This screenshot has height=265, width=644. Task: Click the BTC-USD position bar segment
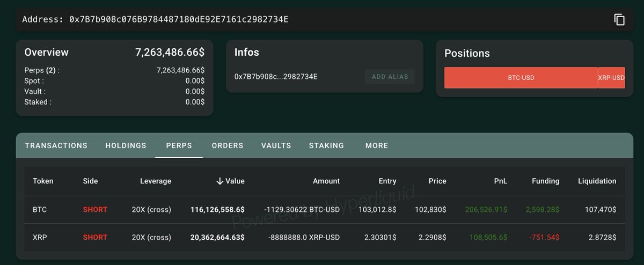coord(521,78)
